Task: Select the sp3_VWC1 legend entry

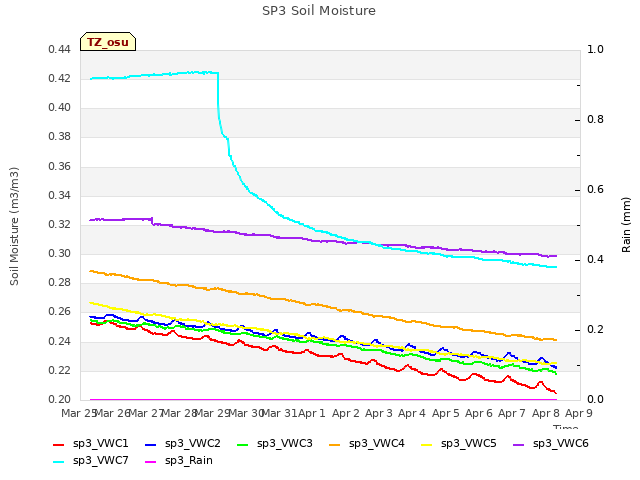Action: click(x=91, y=444)
